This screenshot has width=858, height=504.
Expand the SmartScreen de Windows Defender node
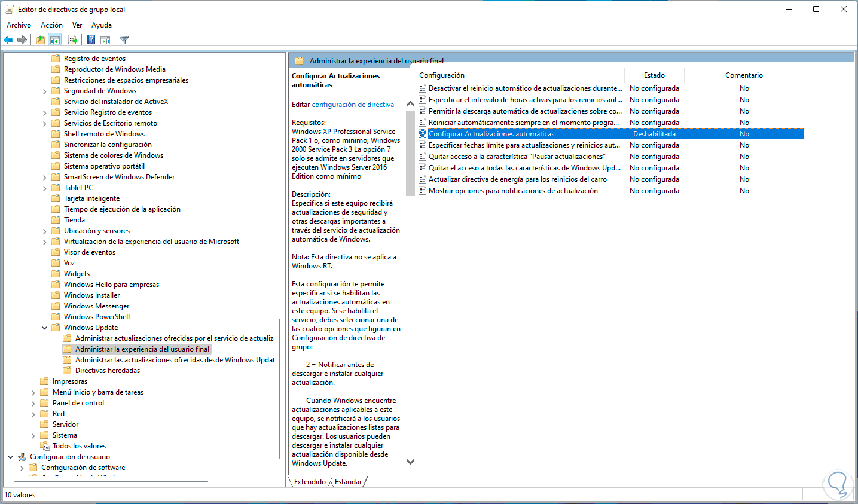45,177
